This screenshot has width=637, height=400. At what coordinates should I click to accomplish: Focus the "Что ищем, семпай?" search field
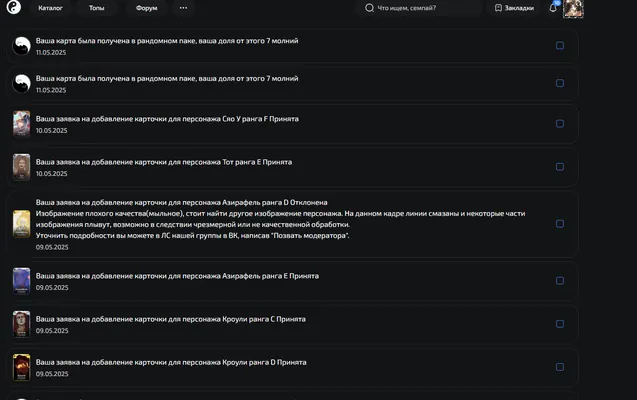(x=418, y=8)
